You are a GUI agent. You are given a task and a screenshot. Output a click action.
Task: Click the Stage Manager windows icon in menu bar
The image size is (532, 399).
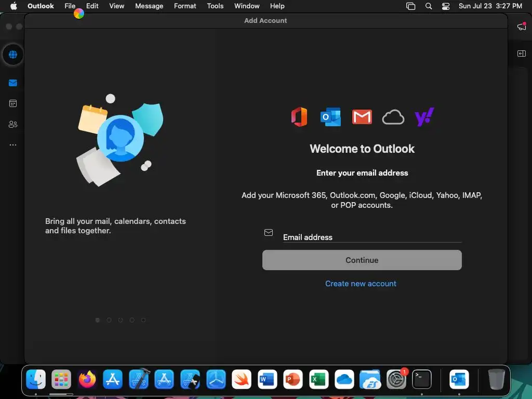(x=410, y=6)
